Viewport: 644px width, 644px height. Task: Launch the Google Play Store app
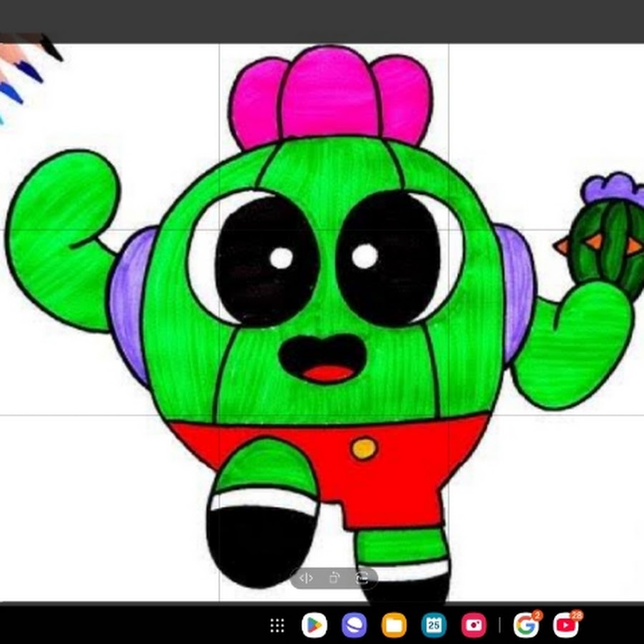point(314,625)
